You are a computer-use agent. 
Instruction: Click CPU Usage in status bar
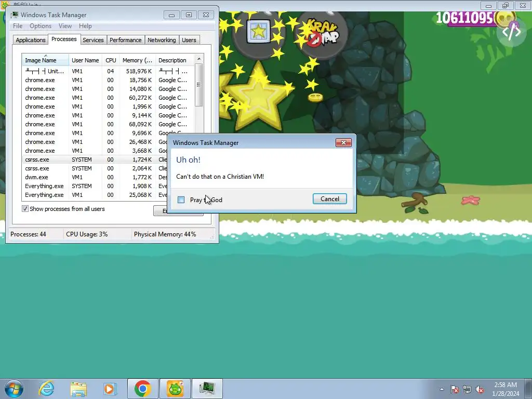[87, 234]
